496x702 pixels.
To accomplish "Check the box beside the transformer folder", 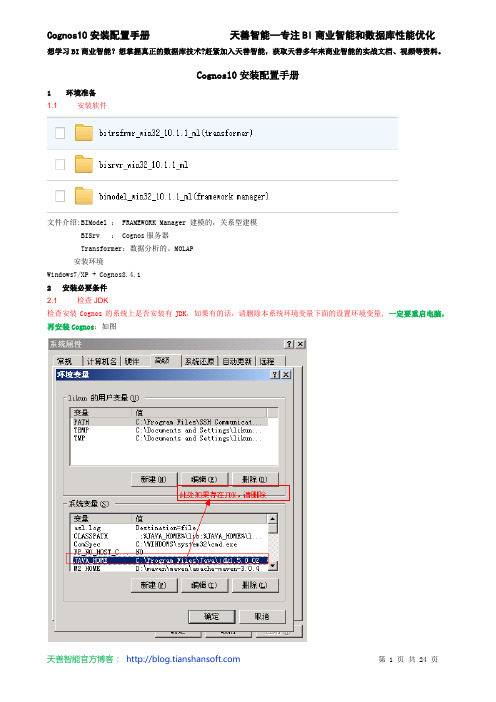I will [x=60, y=133].
